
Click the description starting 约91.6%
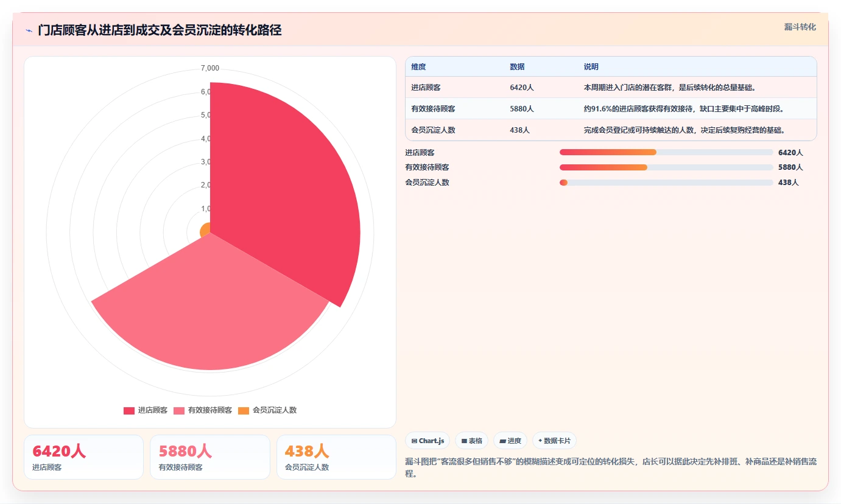[683, 109]
